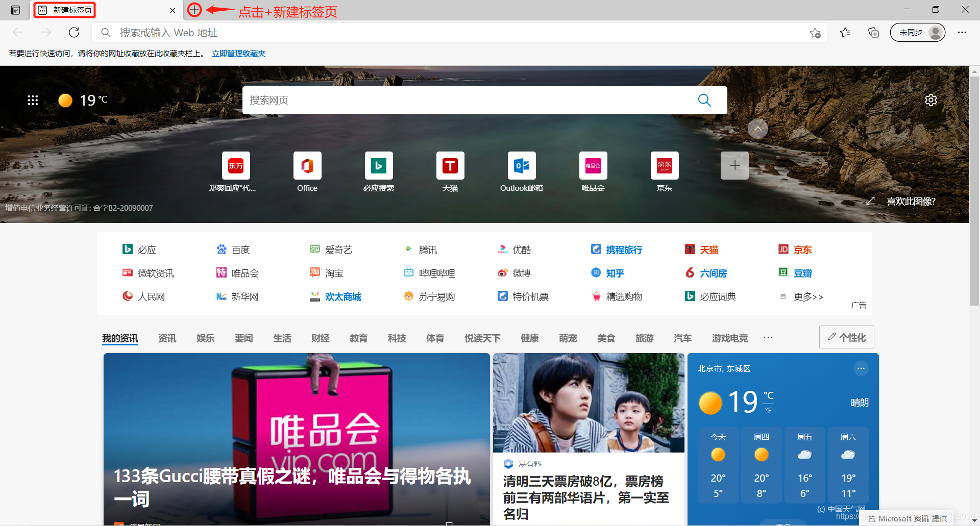Click the browser forward arrow
Screen dimensions: 980x526
tap(46, 33)
